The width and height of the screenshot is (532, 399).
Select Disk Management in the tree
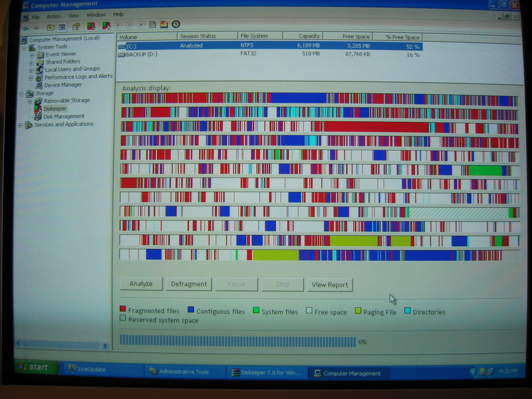(x=64, y=116)
